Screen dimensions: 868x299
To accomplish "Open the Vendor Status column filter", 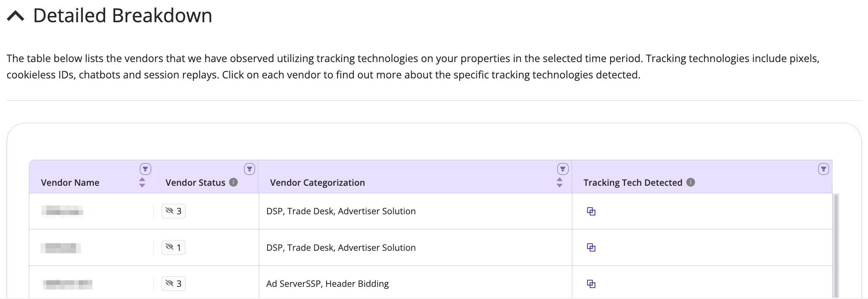I will [x=250, y=169].
